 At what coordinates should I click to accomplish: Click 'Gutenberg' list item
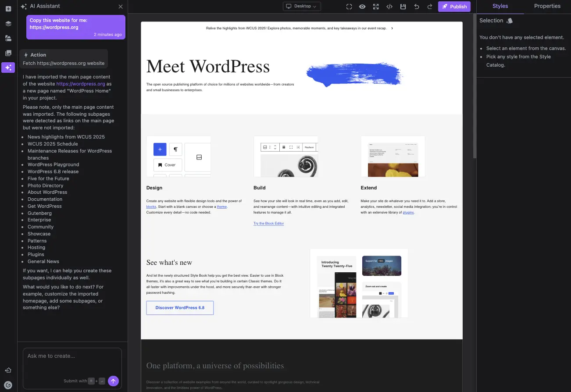[39, 213]
